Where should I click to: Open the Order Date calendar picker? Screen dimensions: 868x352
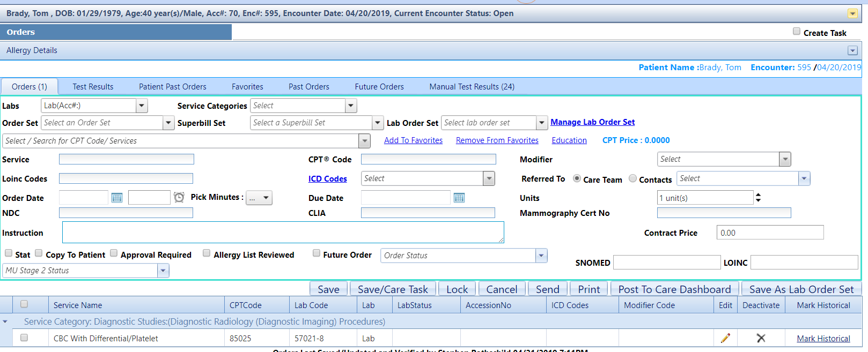(x=116, y=198)
